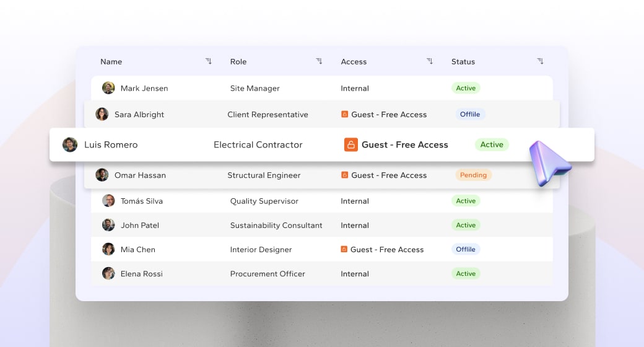Sort by Status using the header arrow
The image size is (644, 347).
540,61
